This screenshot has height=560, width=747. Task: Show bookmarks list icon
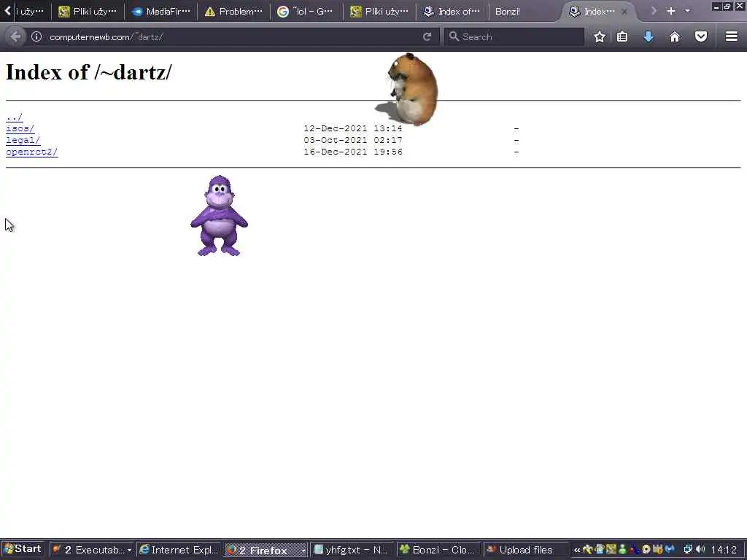pos(622,36)
